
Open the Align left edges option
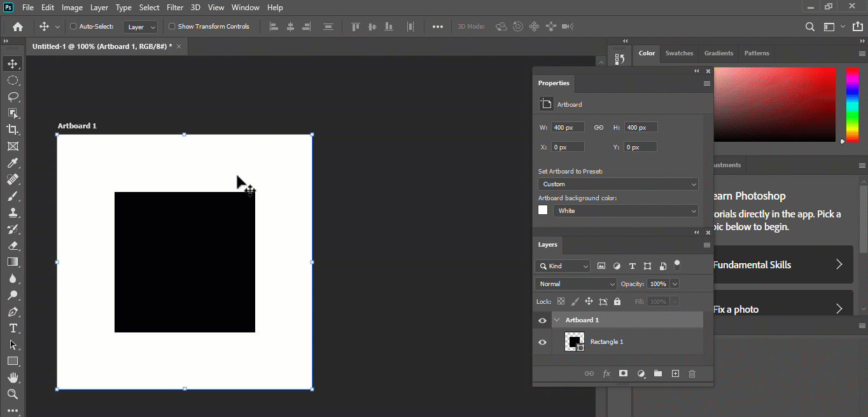tap(274, 26)
